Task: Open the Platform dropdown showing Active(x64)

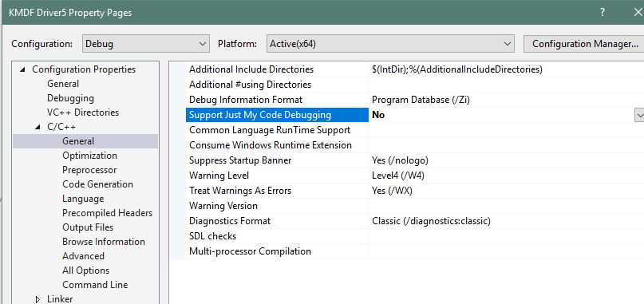Action: [389, 44]
